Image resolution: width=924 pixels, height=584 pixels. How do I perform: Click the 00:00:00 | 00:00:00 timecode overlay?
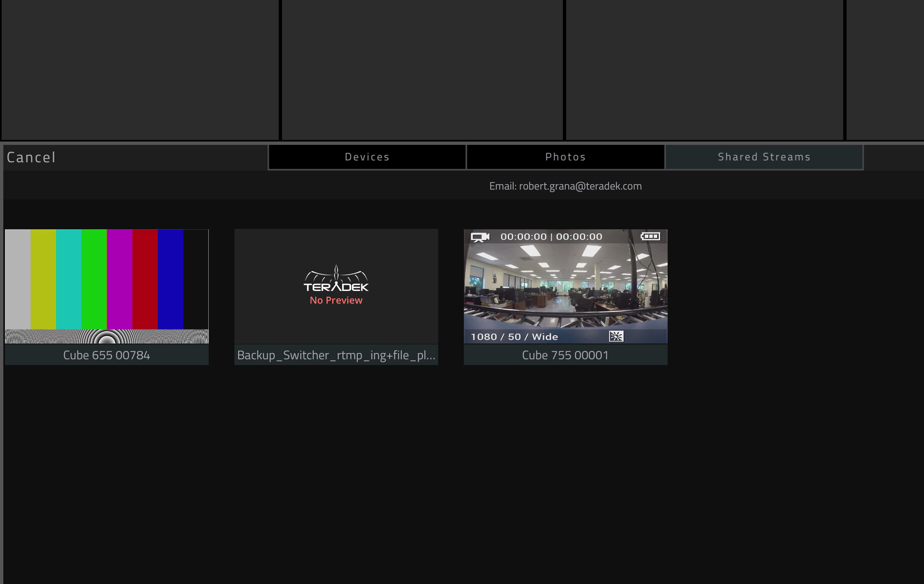[551, 237]
